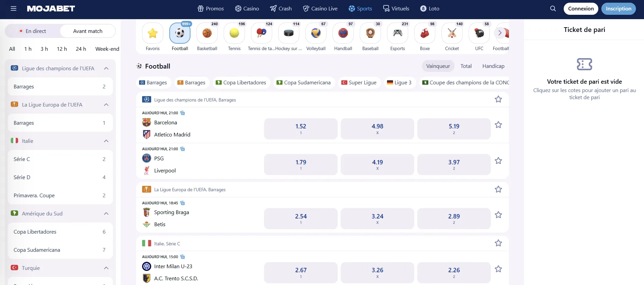
Task: Select the Cricket sport icon
Action: (452, 33)
